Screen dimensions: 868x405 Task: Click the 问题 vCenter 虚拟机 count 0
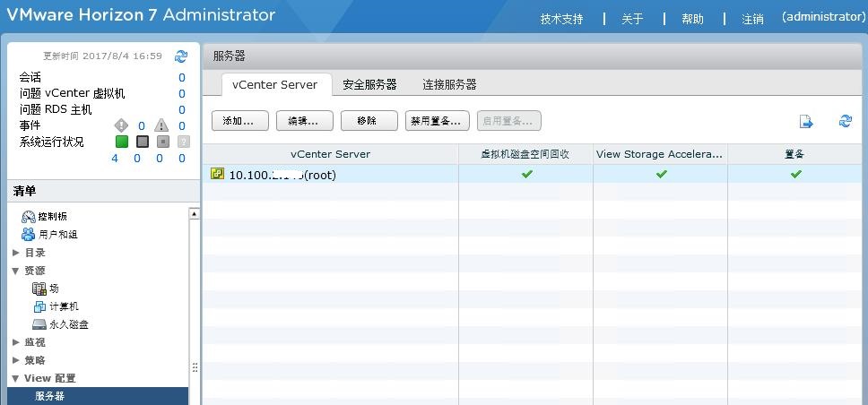pyautogui.click(x=181, y=93)
